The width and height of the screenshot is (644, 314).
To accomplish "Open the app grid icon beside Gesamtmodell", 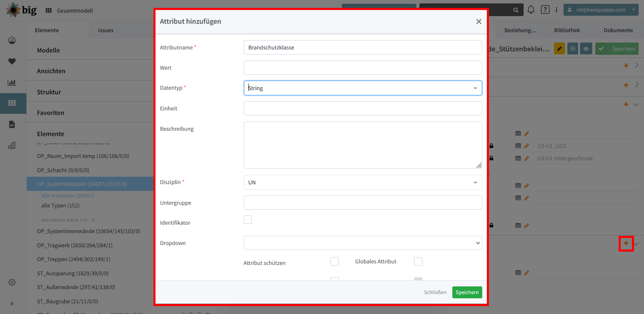I will click(49, 10).
